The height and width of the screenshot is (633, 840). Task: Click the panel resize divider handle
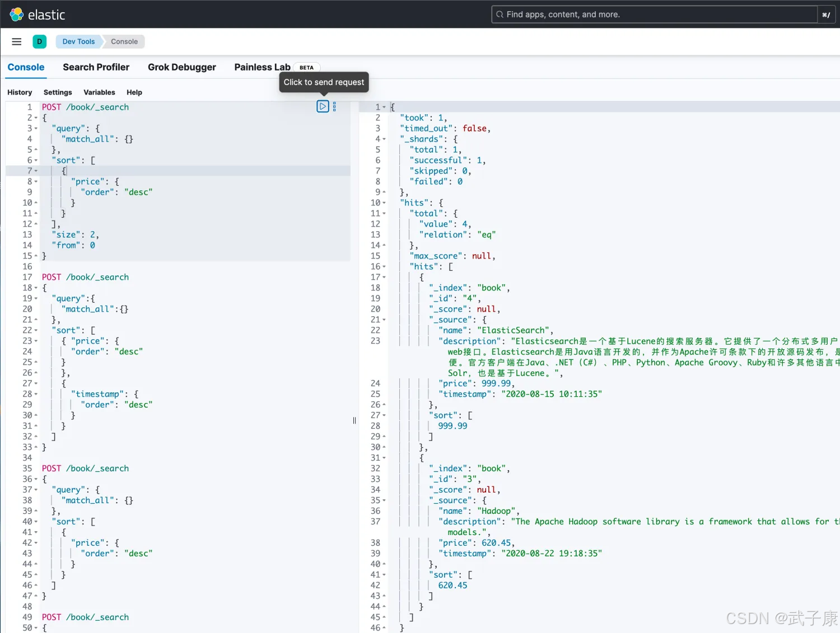click(x=354, y=420)
